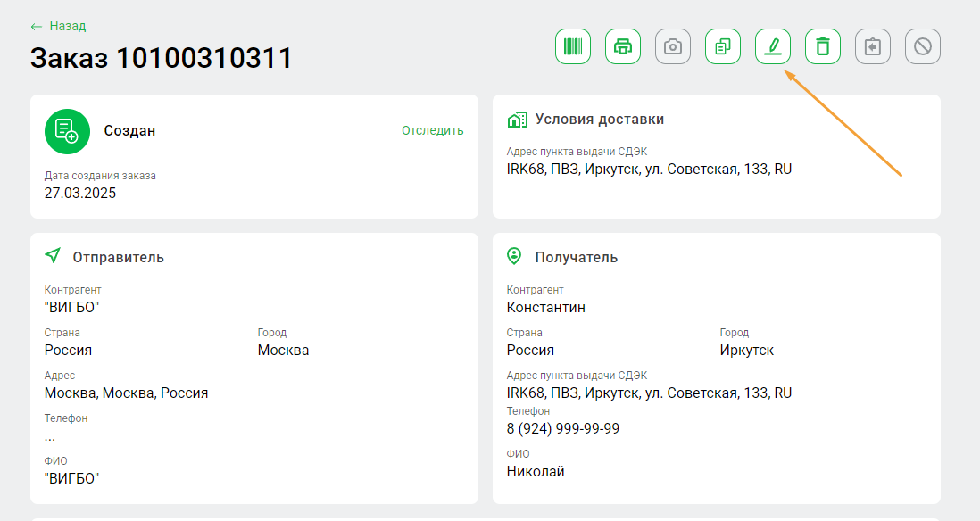
Task: Click the recipient city Иркутск
Action: [746, 350]
